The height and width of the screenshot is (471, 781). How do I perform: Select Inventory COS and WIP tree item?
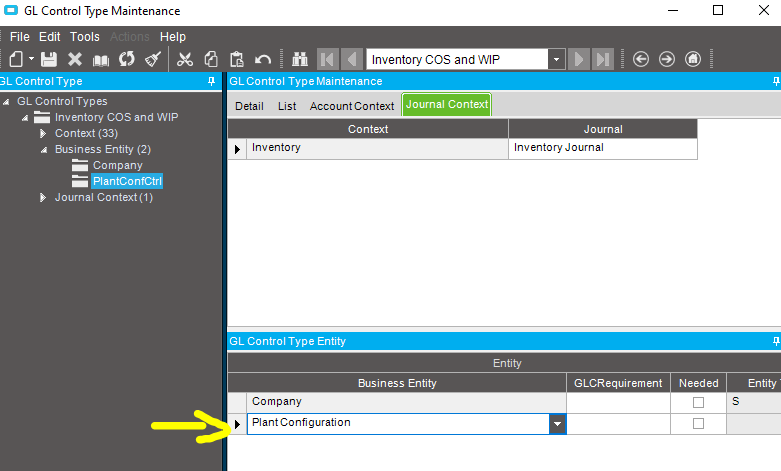[116, 117]
